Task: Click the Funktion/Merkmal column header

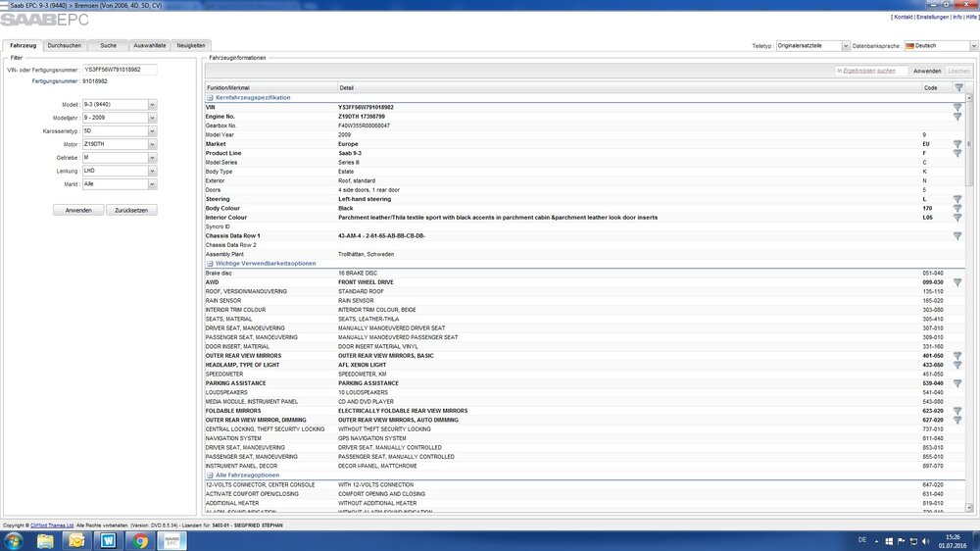Action: pos(271,88)
